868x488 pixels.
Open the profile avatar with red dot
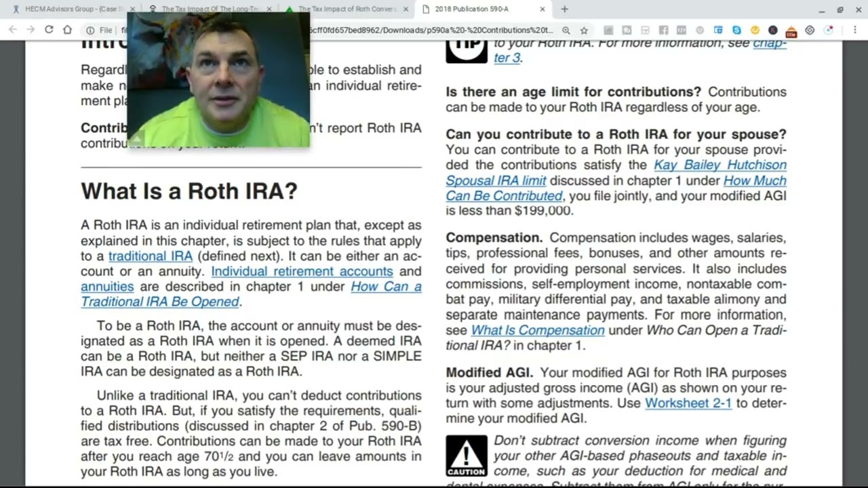point(828,30)
